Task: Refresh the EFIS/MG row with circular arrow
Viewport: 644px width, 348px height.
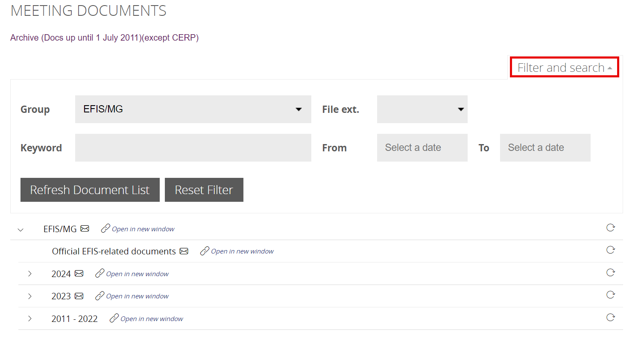Action: pos(611,227)
